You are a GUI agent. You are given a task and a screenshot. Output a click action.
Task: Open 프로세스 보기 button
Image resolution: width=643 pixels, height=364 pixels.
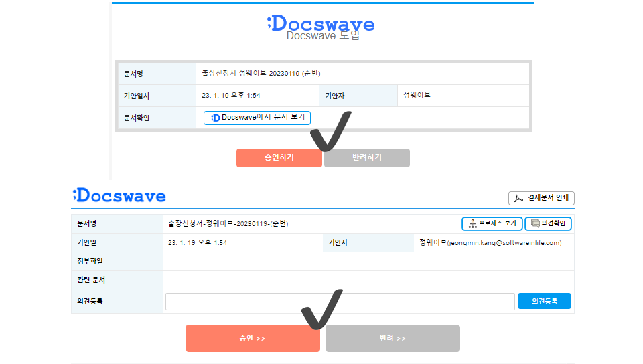coord(492,223)
